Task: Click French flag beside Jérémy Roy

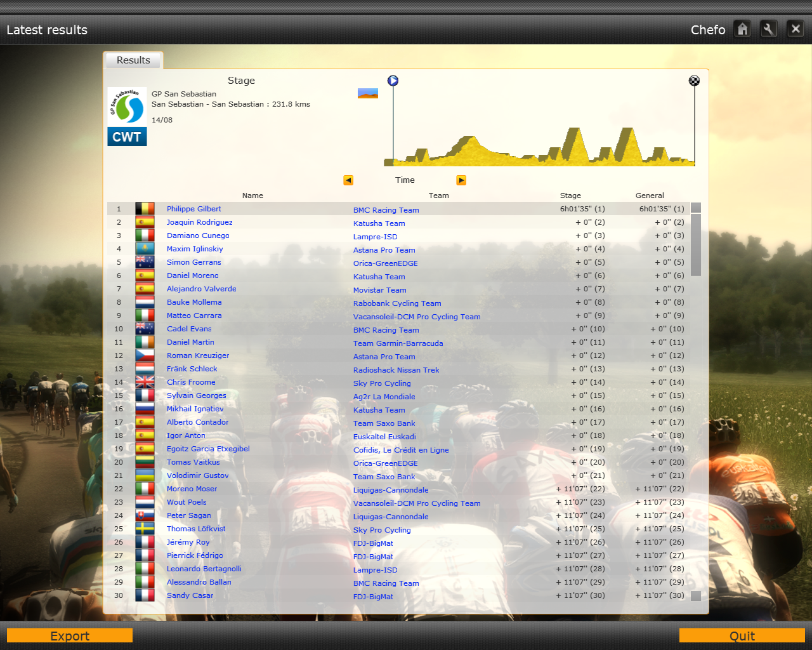Action: (145, 542)
